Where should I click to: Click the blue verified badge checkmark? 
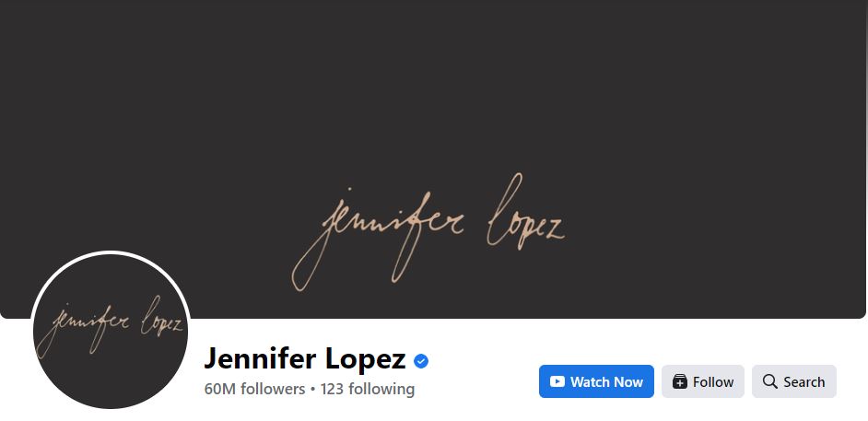pos(421,361)
